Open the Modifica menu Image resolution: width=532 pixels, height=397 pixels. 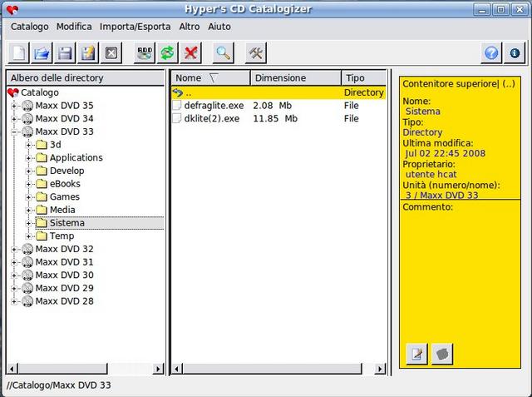coord(74,27)
